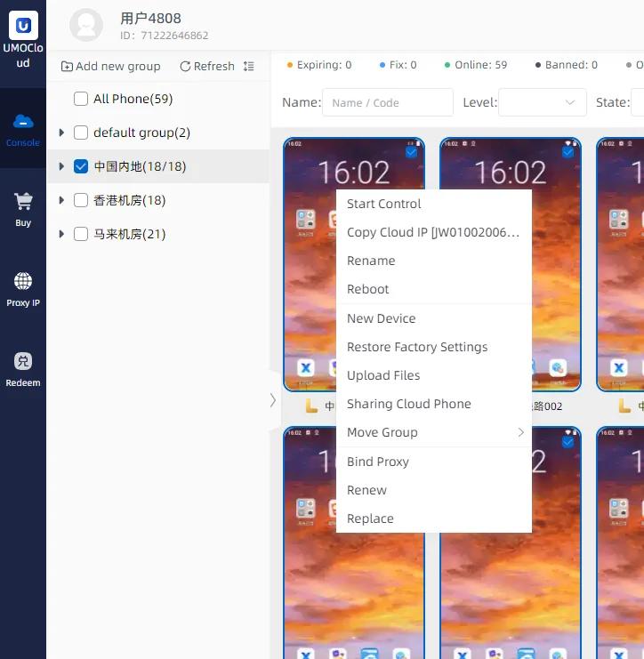Expand the 马来机房 group arrow

tap(61, 234)
